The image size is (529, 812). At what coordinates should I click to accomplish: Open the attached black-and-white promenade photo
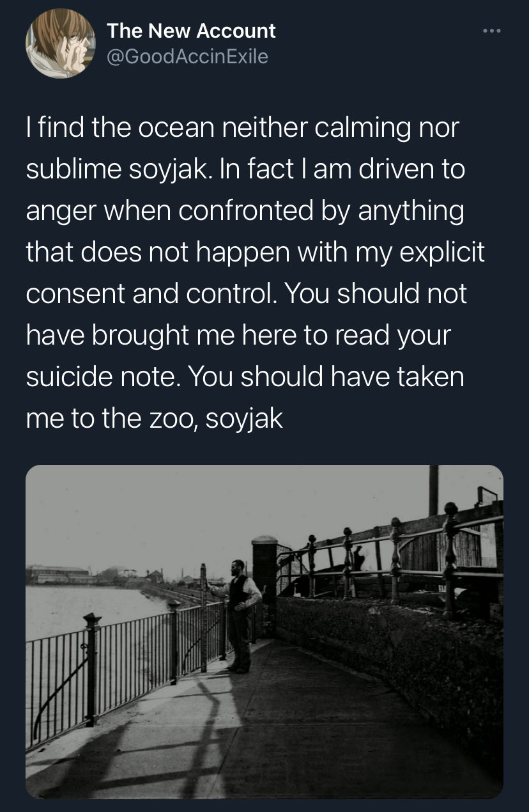pos(264,631)
